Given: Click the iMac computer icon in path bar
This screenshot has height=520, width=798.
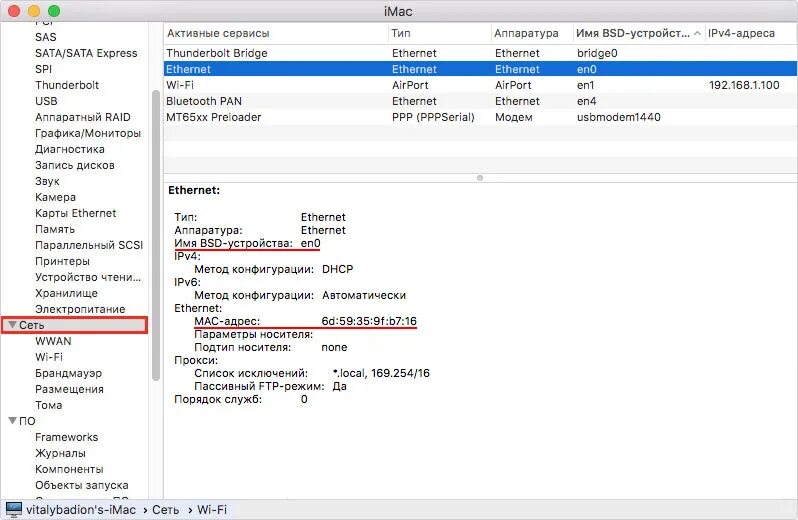Looking at the screenshot, I should coord(14,510).
